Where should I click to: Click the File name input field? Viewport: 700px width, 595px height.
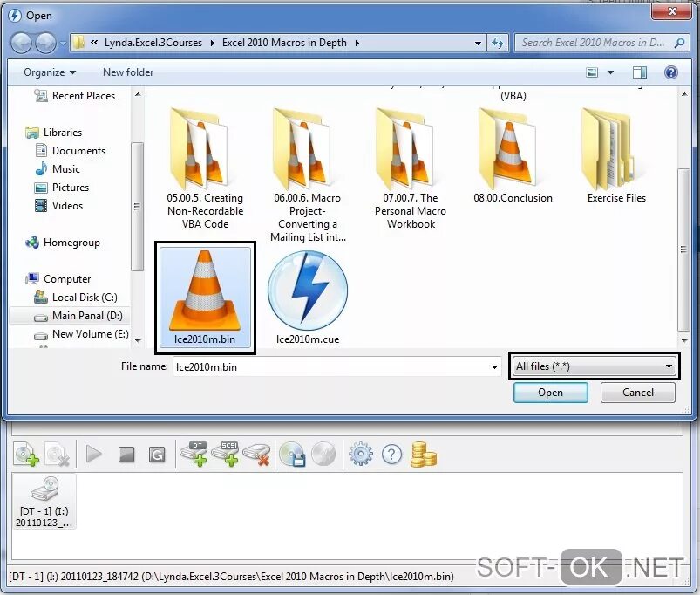click(330, 367)
